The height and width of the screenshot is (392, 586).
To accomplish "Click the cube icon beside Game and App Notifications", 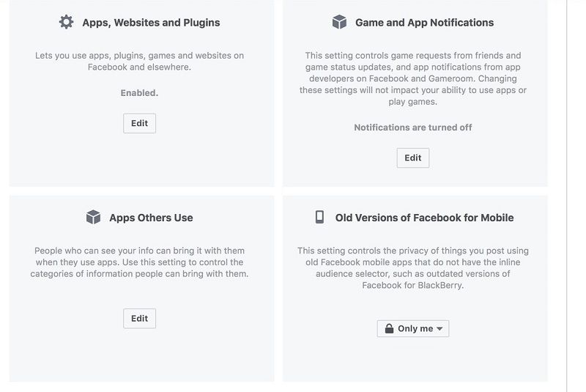I will [x=339, y=23].
